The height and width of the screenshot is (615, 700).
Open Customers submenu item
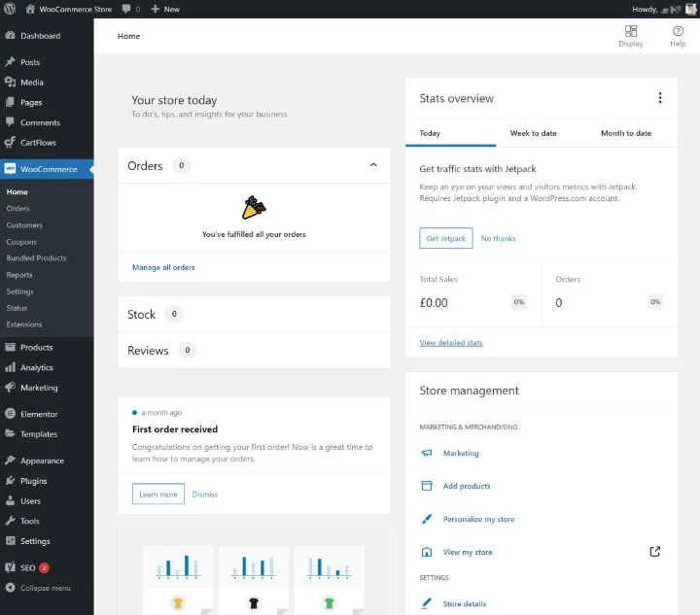pyautogui.click(x=24, y=224)
